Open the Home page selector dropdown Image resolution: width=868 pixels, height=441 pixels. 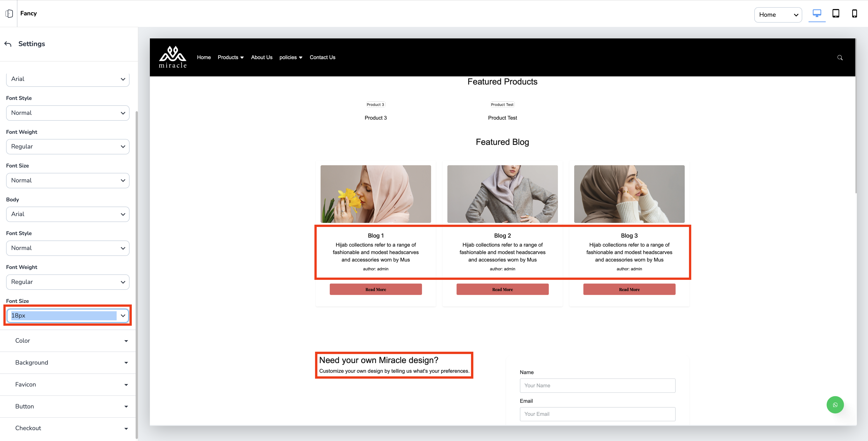(778, 15)
